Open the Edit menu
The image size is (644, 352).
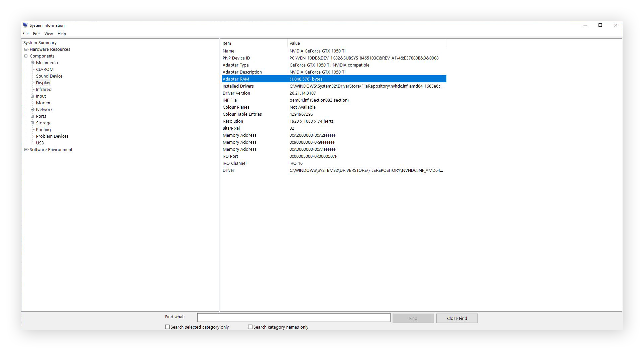pos(36,33)
